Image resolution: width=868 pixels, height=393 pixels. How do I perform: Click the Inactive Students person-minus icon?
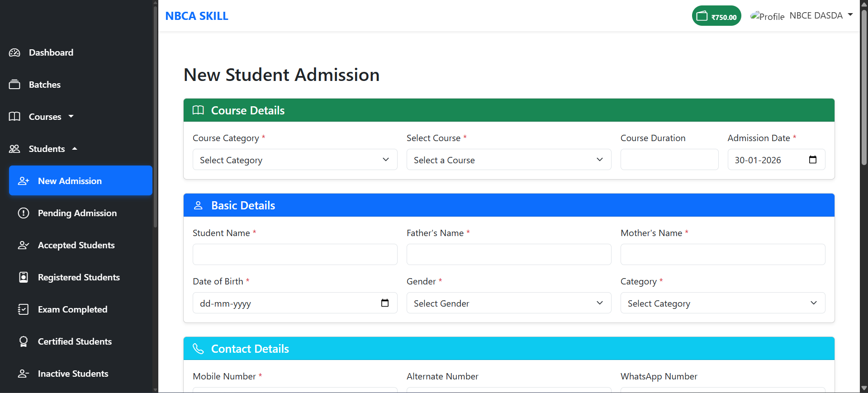coord(24,374)
